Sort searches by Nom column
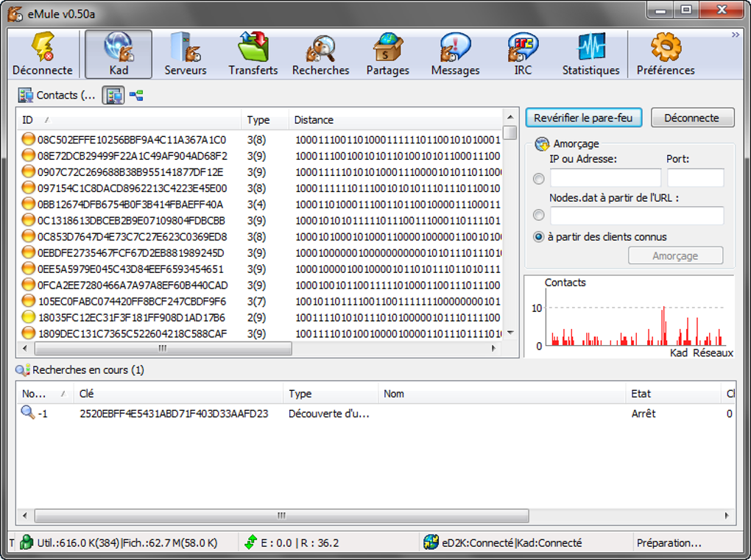751x560 pixels. coord(502,394)
